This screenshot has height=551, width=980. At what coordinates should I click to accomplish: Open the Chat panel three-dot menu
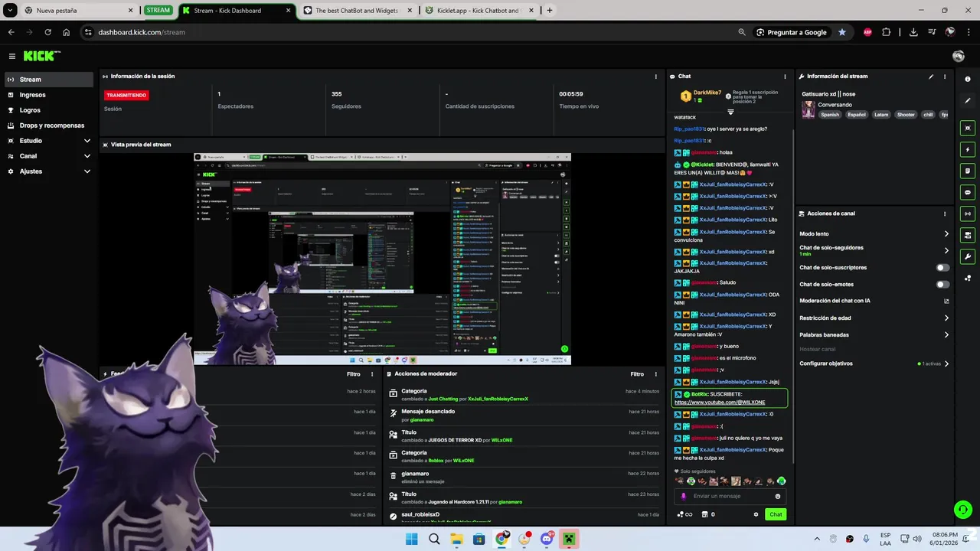coord(785,77)
